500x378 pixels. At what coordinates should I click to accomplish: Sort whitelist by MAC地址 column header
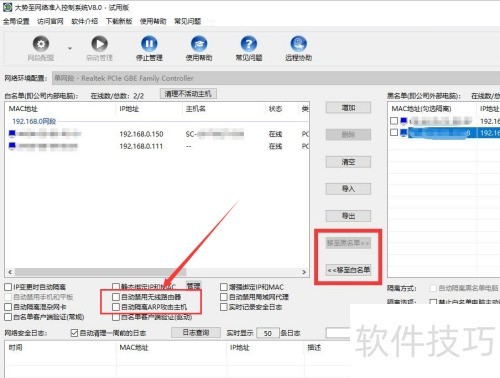tap(60, 109)
